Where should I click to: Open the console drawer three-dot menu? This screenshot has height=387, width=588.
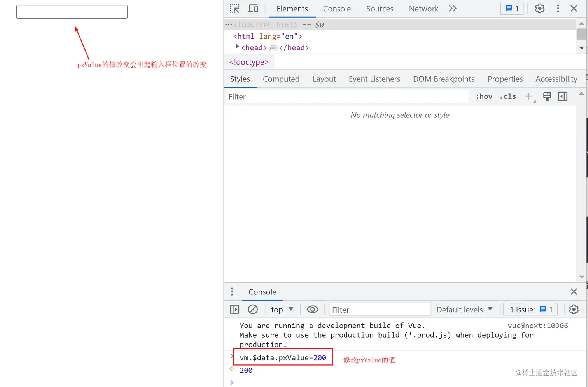click(232, 292)
